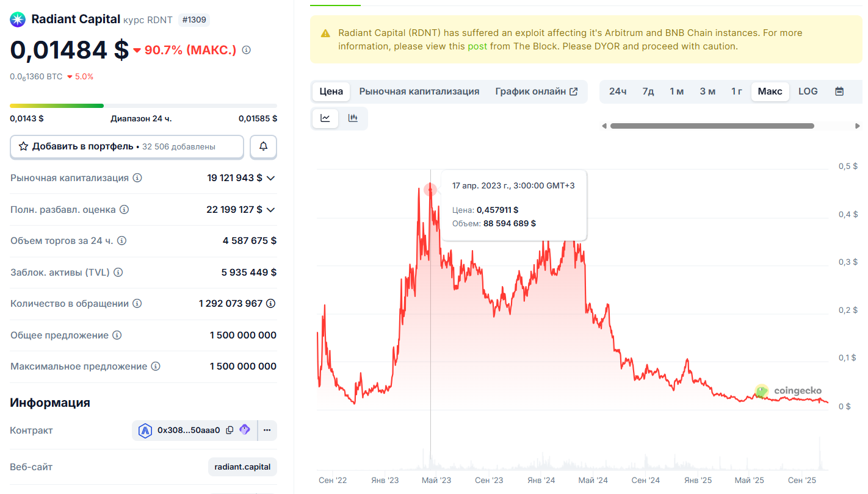868x494 pixels.
Task: Click the info icon next to Заблок. активы (TVL)
Action: coord(117,272)
